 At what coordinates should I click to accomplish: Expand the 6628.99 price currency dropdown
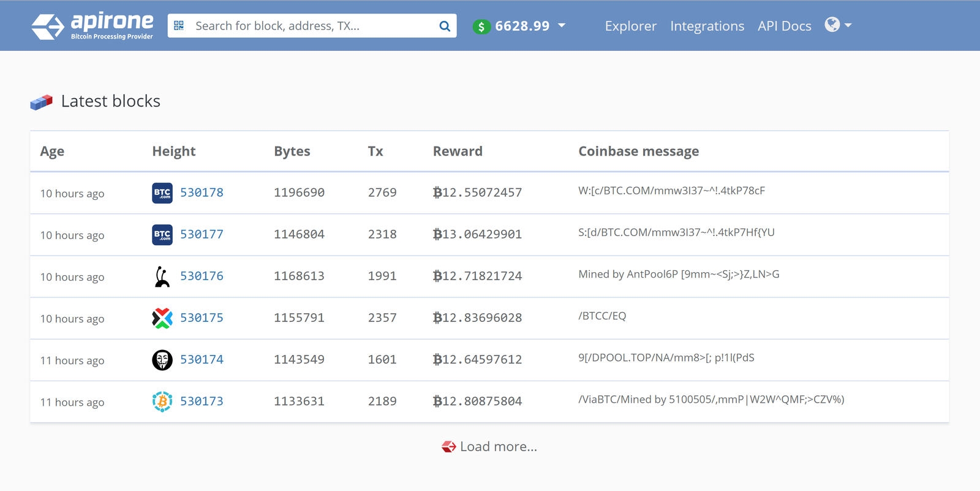[x=561, y=26]
